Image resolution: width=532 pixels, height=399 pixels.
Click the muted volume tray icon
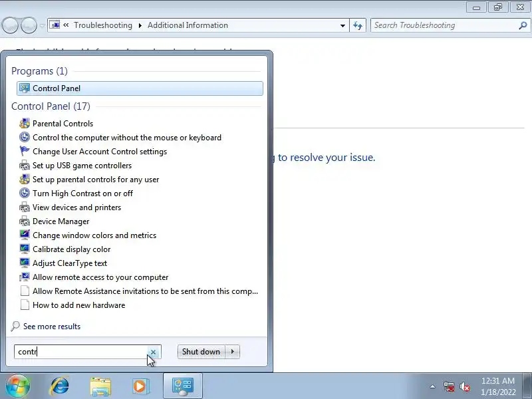[x=465, y=386]
